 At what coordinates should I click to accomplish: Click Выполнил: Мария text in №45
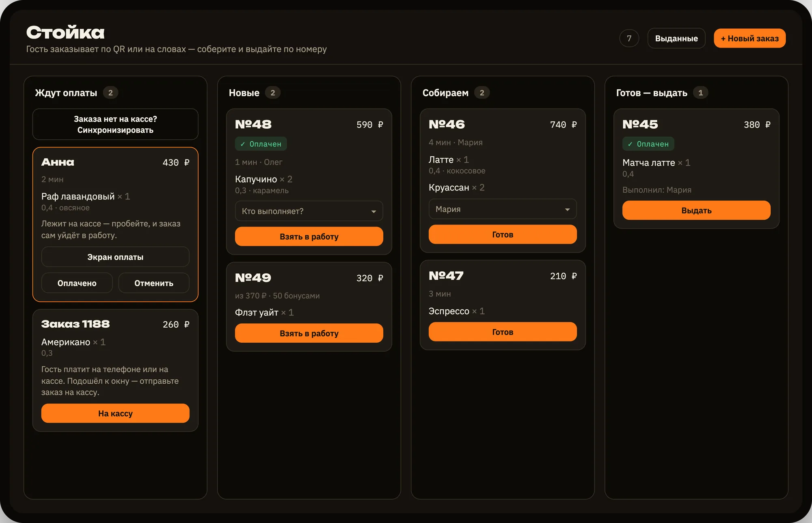tap(657, 190)
